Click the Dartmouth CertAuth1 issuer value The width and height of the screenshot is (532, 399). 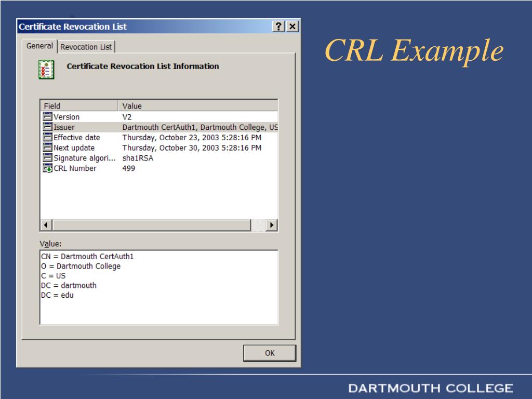[x=200, y=127]
